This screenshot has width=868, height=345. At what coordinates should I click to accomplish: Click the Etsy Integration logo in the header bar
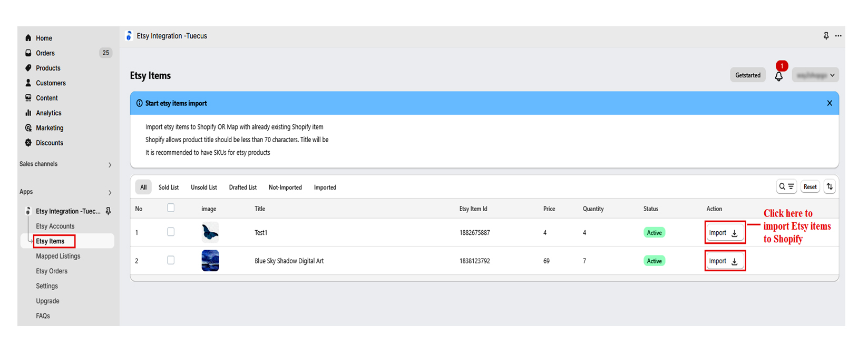click(129, 36)
